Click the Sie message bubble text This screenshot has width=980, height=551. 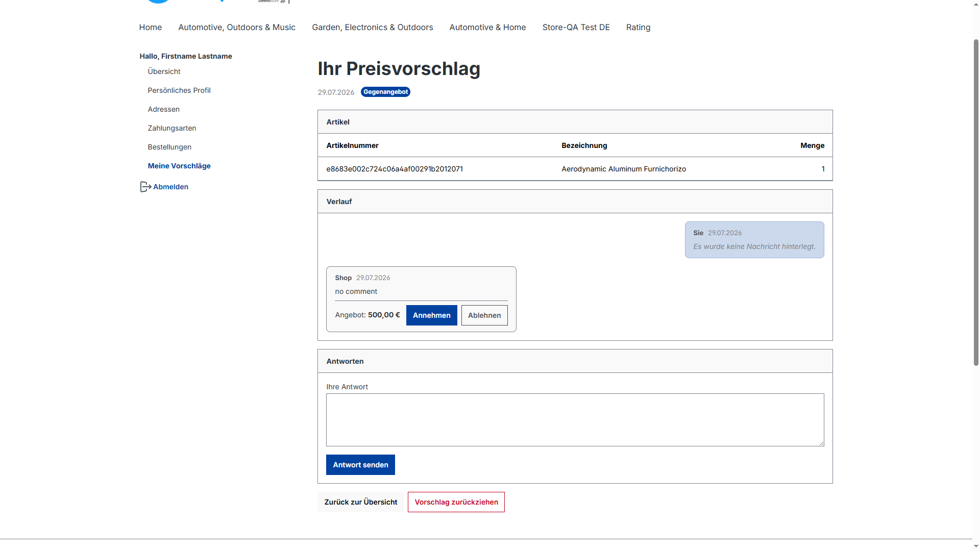pos(754,246)
